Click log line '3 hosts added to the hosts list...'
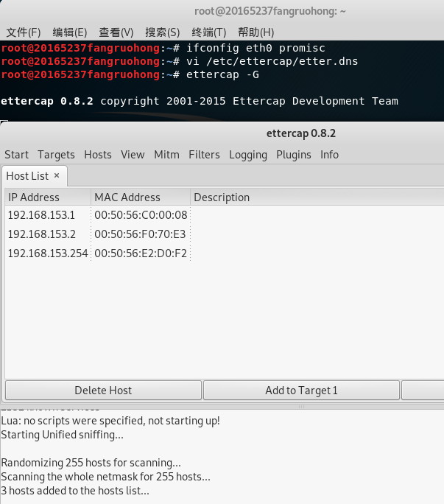The image size is (444, 504). 75,491
